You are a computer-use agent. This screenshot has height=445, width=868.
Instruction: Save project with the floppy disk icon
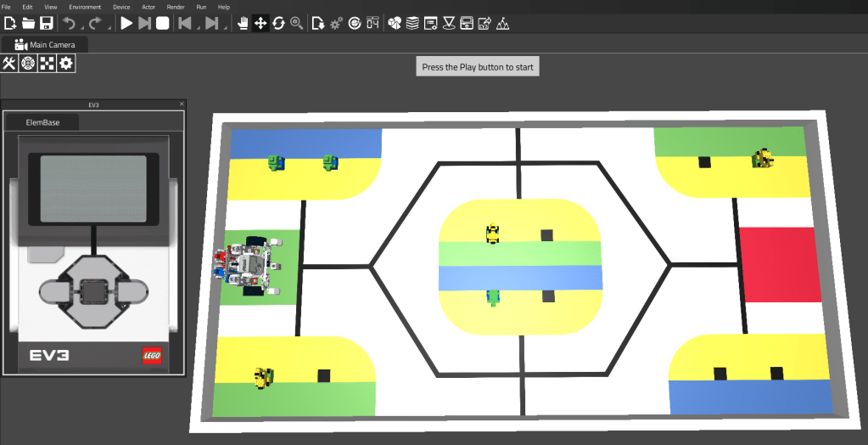pos(47,23)
